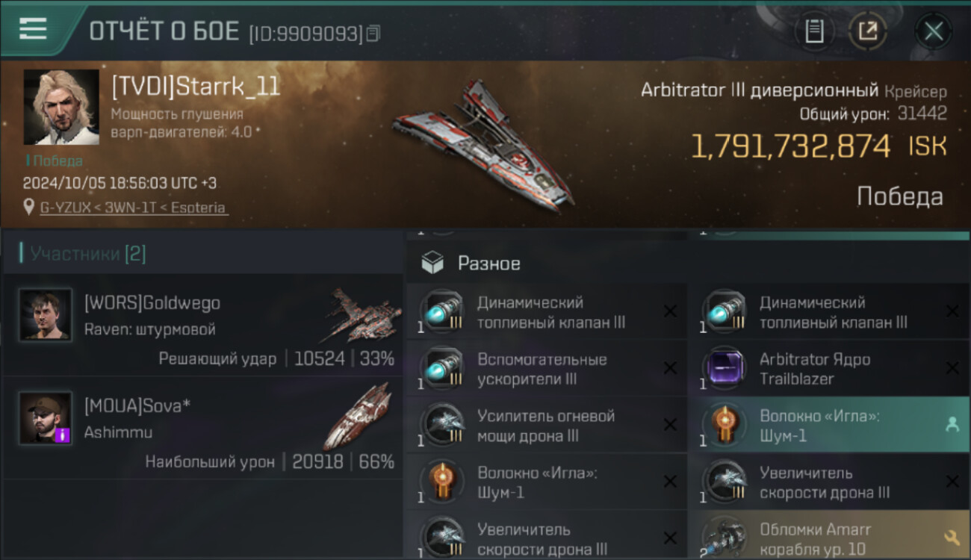Select the Участники [2] tab header

click(x=84, y=254)
